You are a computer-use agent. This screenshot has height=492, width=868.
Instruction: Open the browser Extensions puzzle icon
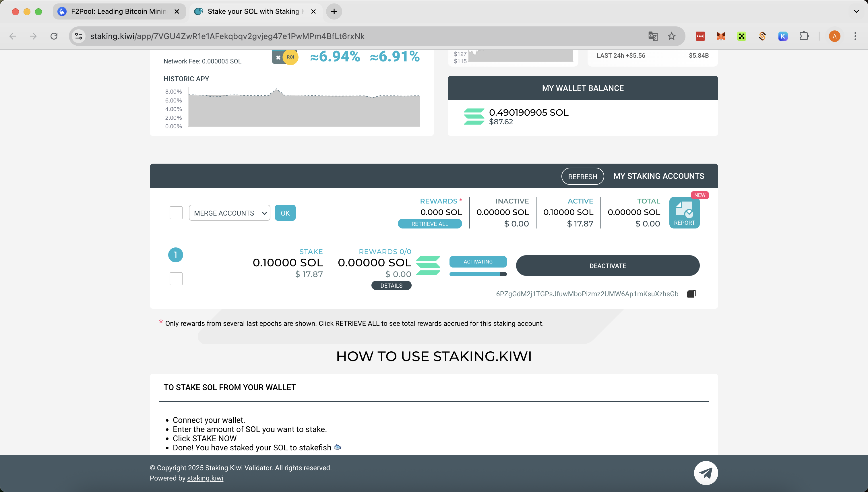click(x=804, y=36)
